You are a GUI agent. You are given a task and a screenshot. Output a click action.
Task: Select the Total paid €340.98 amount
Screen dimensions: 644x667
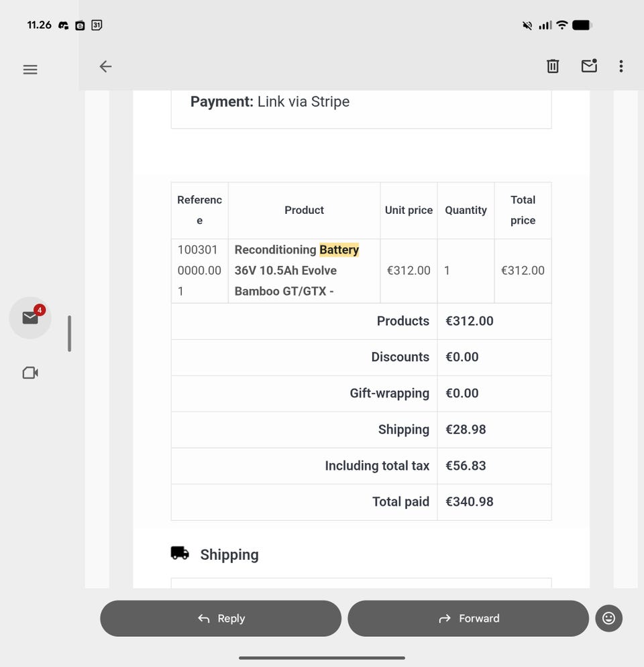click(x=470, y=502)
